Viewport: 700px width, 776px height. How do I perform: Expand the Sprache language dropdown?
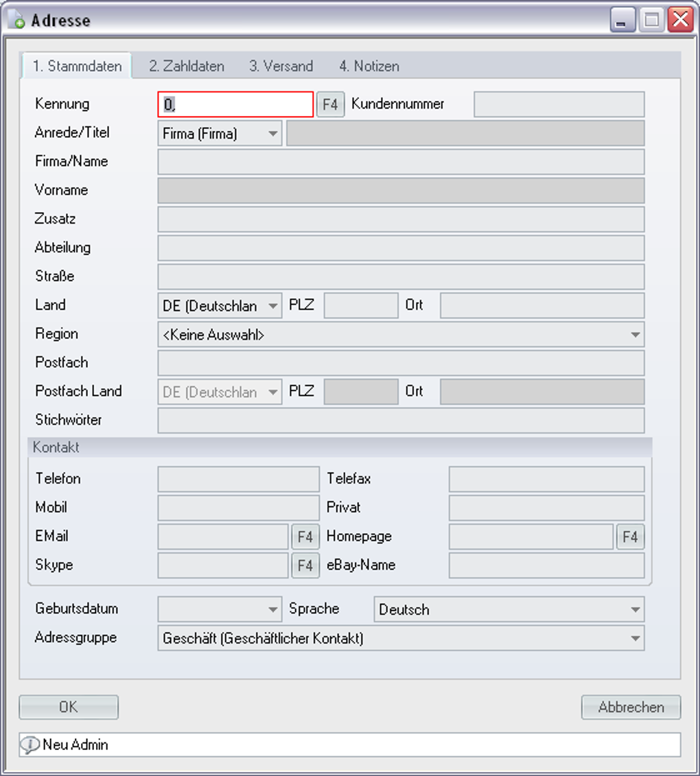635,609
